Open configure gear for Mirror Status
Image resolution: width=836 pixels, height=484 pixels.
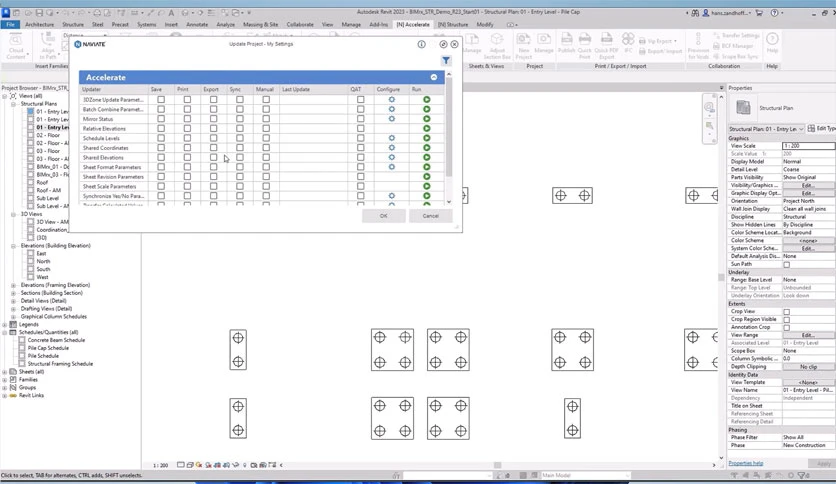click(x=391, y=119)
